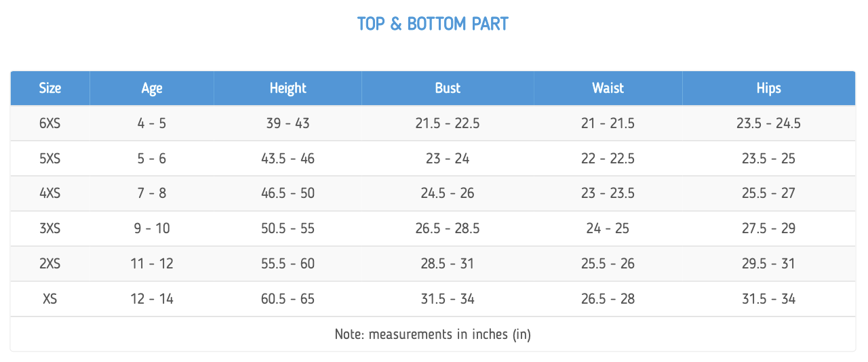This screenshot has width=868, height=362.
Task: Click the Bust column header
Action: 448,88
